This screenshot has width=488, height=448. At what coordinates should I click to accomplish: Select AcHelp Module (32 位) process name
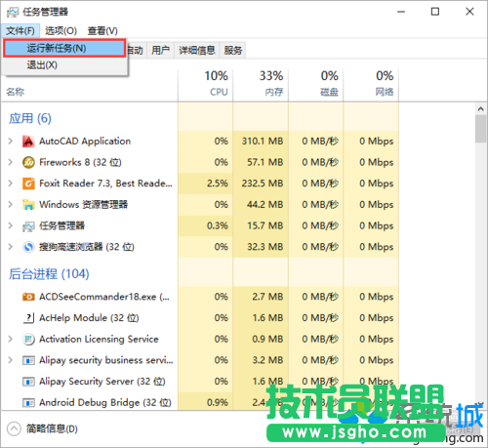[x=89, y=318]
